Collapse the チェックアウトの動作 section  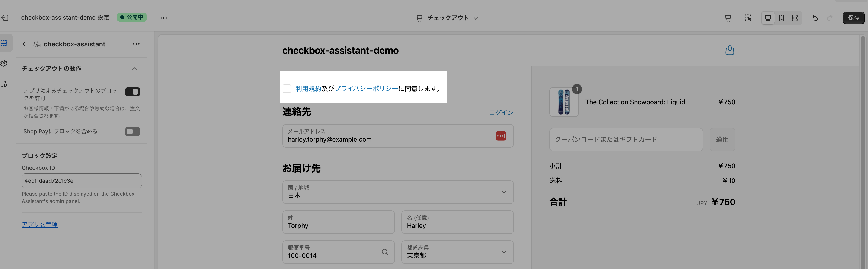pos(134,69)
